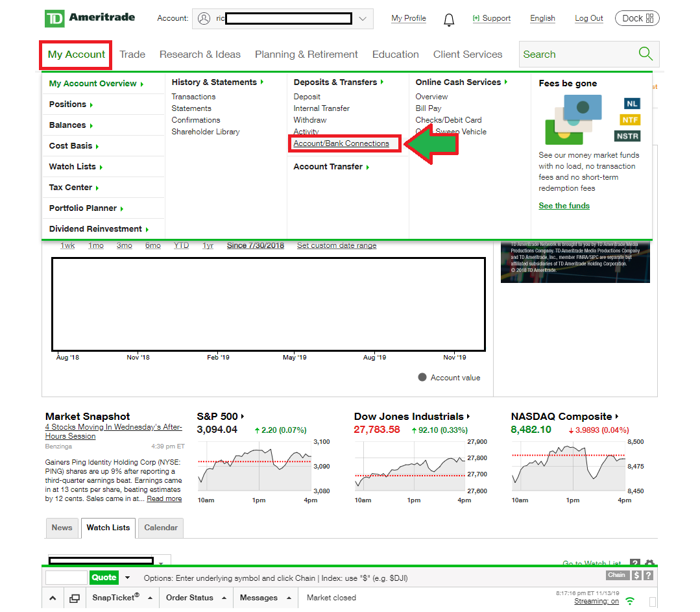The width and height of the screenshot is (700, 612).
Task: Open the Dock panel button
Action: [x=637, y=18]
